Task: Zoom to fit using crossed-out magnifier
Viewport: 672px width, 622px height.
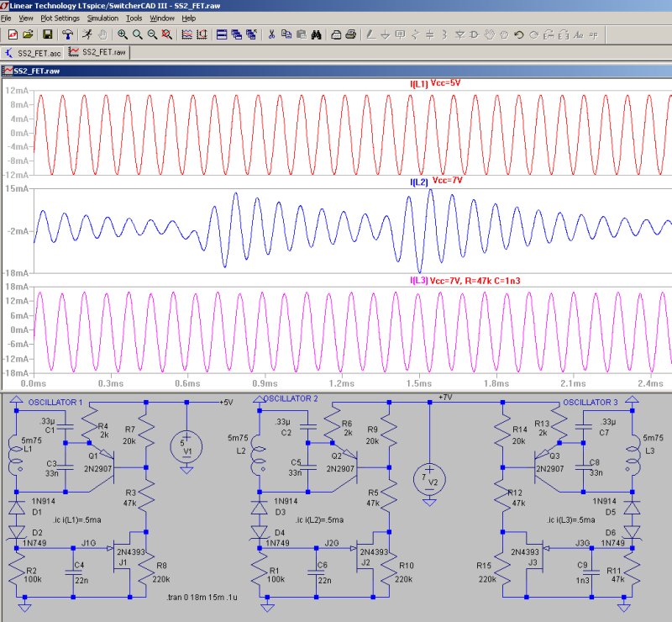Action: (167, 34)
